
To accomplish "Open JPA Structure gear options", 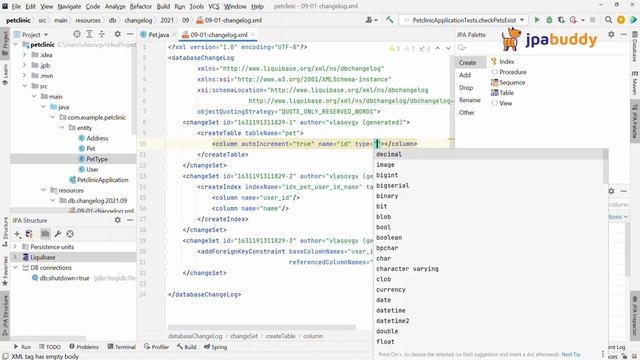I will tap(118, 220).
